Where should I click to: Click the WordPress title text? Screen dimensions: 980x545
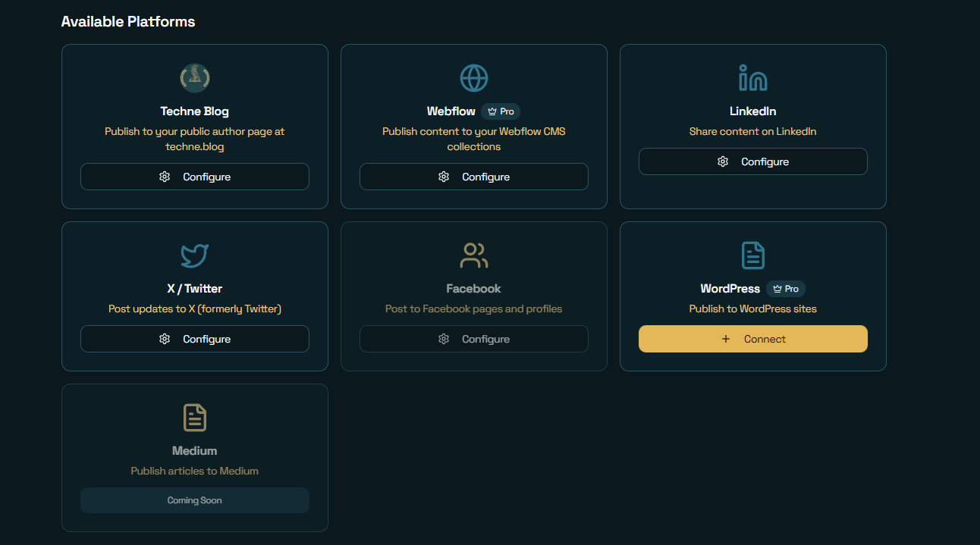[730, 289]
